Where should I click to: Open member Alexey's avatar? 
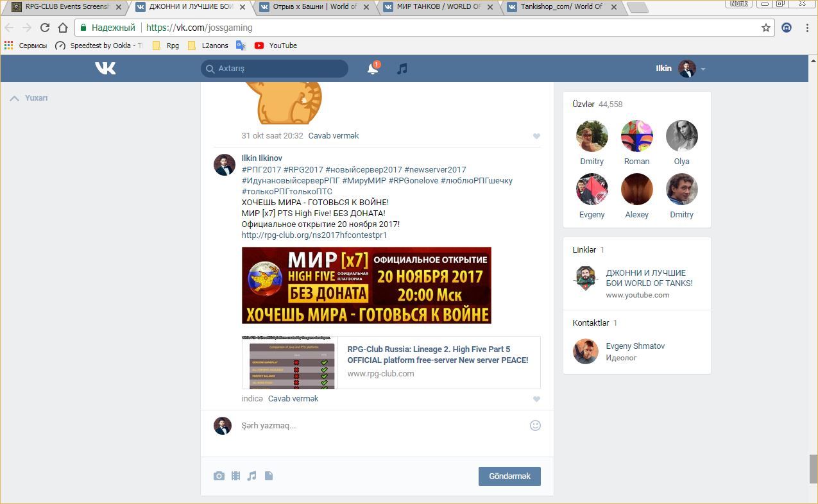coord(637,189)
